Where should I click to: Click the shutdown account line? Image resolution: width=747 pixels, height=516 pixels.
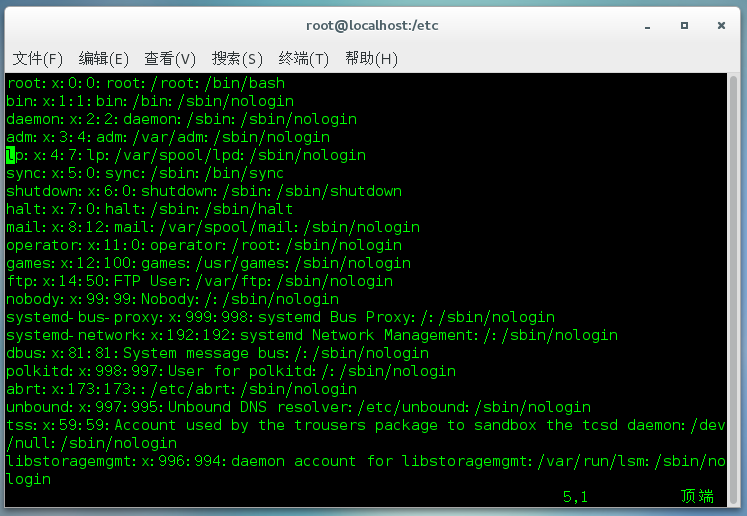204,192
